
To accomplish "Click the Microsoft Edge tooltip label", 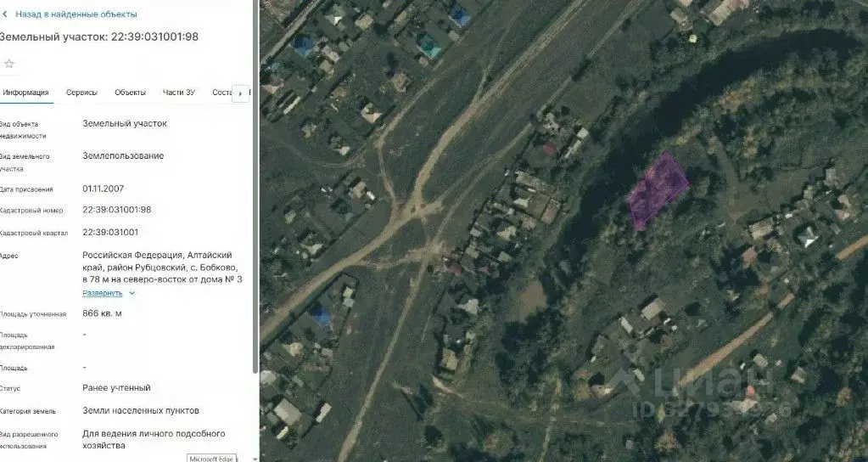I will tap(212, 458).
